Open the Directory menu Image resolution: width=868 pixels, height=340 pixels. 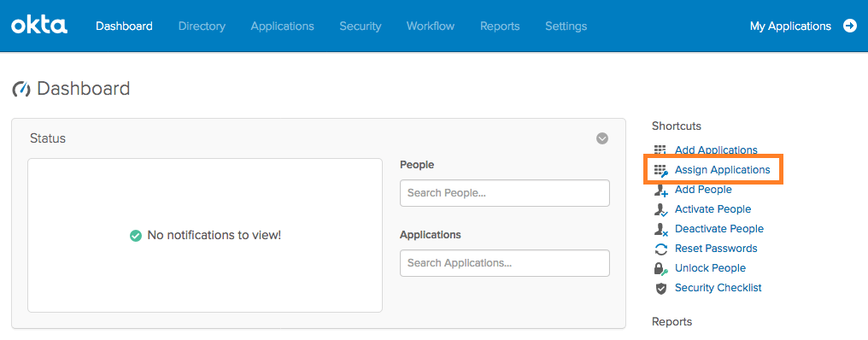[202, 26]
